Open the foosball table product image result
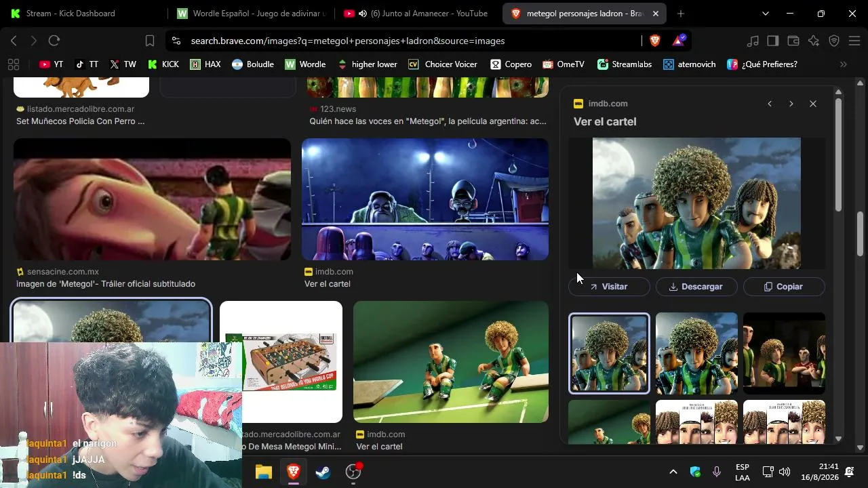 tap(281, 362)
